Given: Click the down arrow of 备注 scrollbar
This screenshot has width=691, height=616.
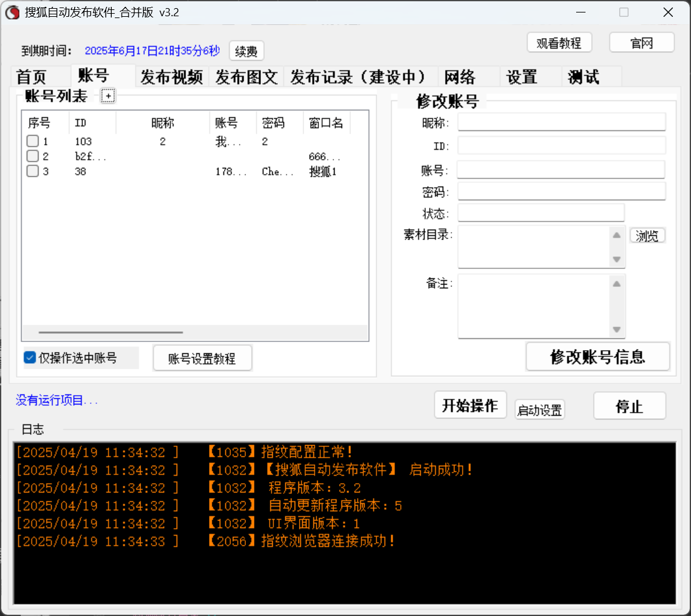Looking at the screenshot, I should [x=617, y=329].
